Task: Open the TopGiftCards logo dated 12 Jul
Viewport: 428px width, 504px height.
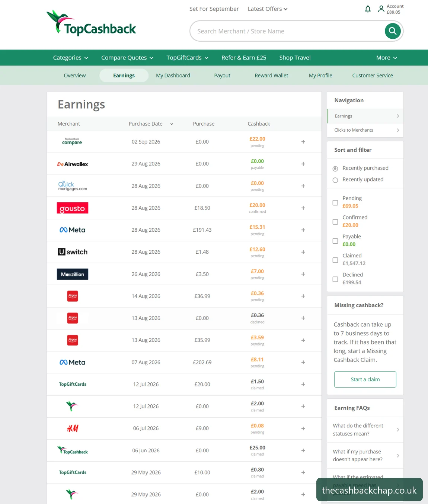Action: coord(73,384)
